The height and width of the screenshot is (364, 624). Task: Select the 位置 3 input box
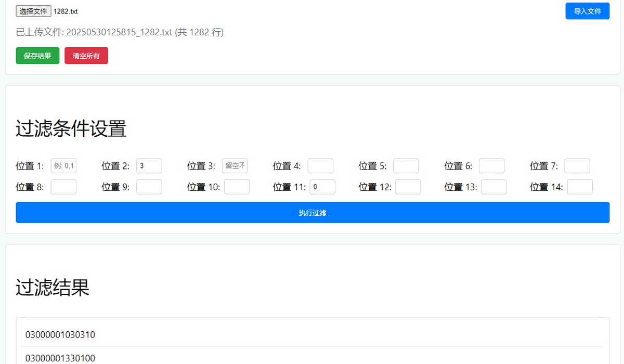pos(235,166)
